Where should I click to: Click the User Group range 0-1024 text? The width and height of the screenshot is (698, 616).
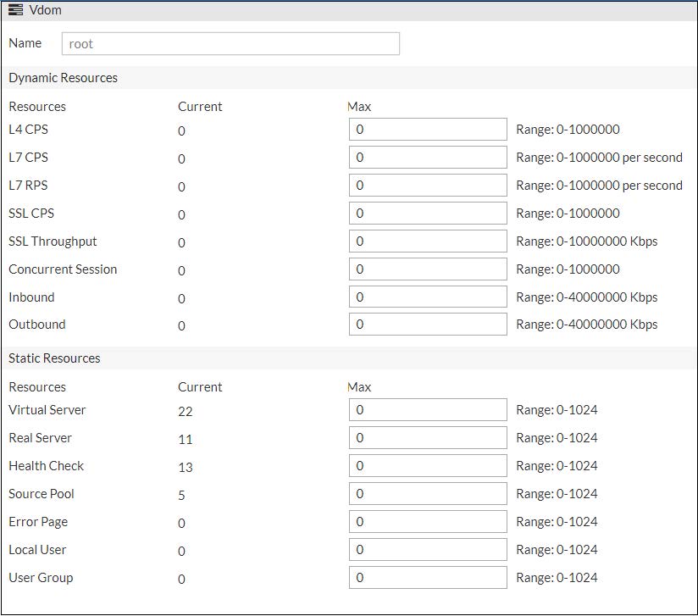click(557, 578)
